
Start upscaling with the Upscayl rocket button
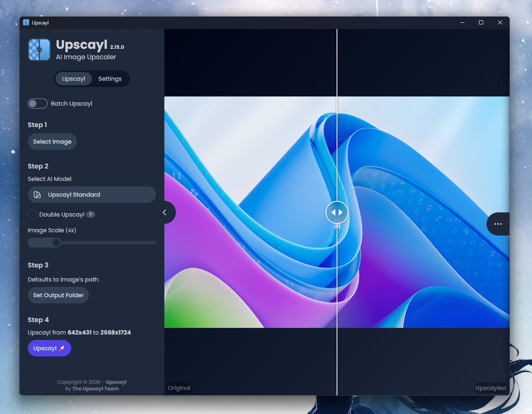tap(49, 348)
